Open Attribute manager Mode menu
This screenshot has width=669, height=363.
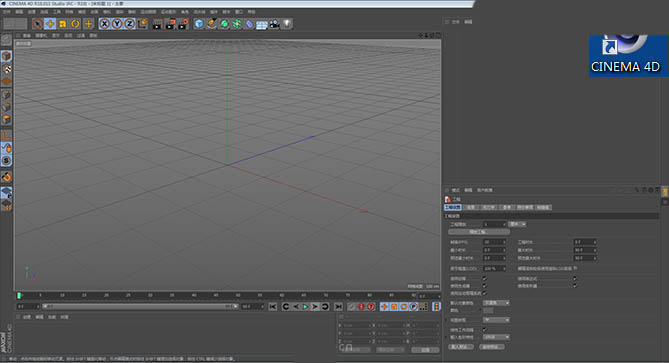pos(456,190)
